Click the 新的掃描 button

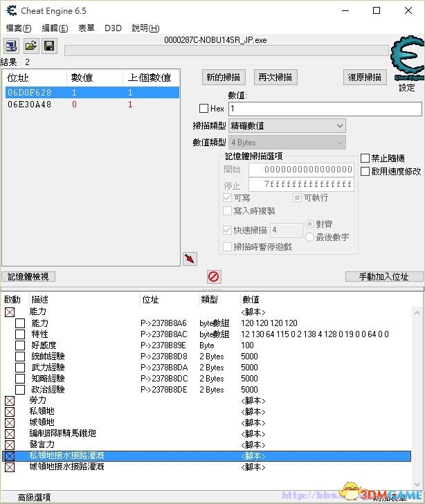click(224, 77)
